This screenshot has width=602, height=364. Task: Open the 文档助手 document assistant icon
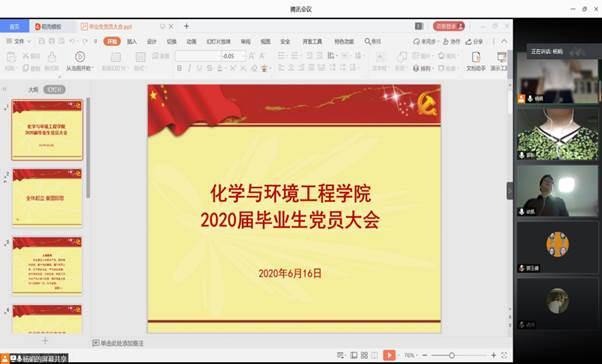(x=476, y=61)
